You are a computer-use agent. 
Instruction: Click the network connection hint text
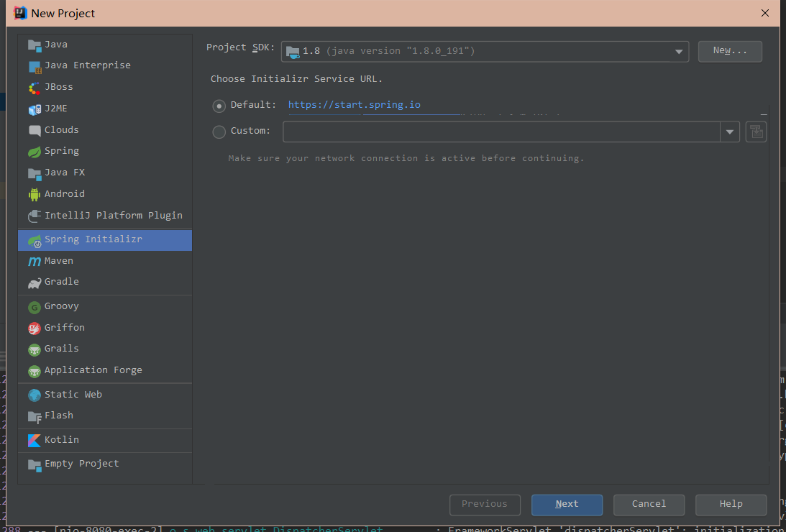click(x=406, y=158)
